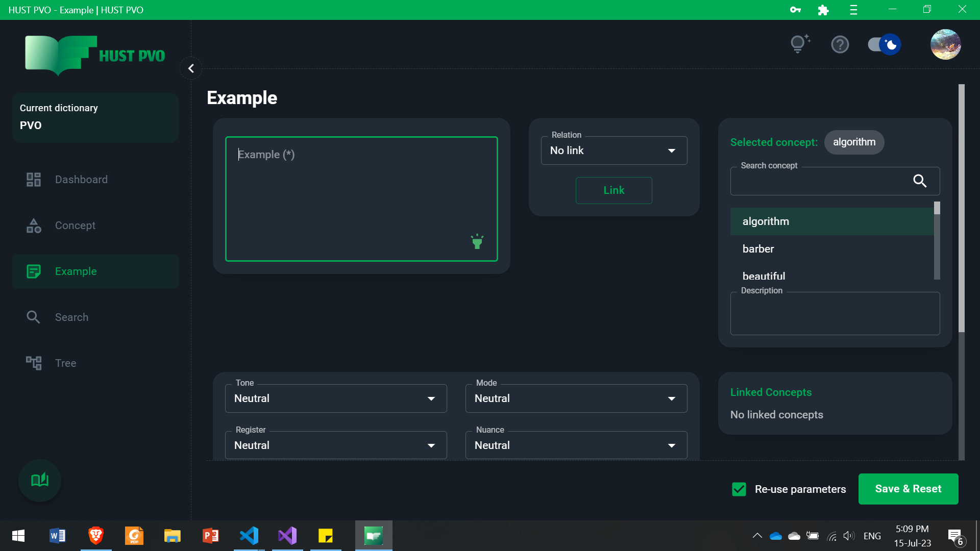Enable Re-use parameters checkbox
Screen dimensions: 980x551
(739, 489)
